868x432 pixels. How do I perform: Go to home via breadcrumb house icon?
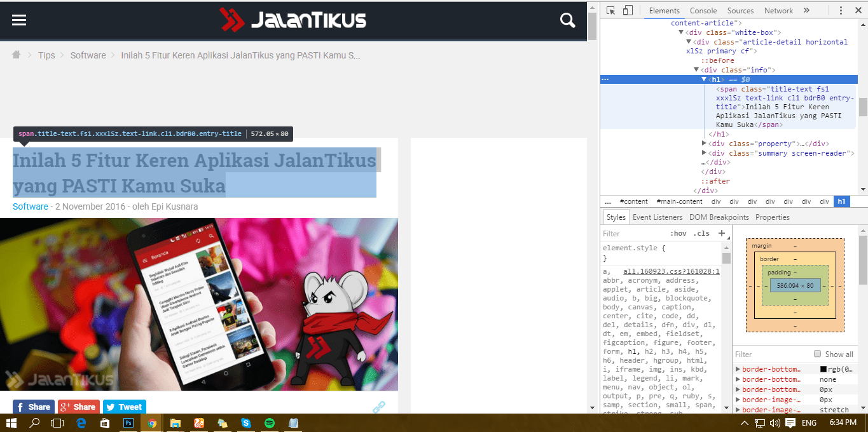(17, 55)
